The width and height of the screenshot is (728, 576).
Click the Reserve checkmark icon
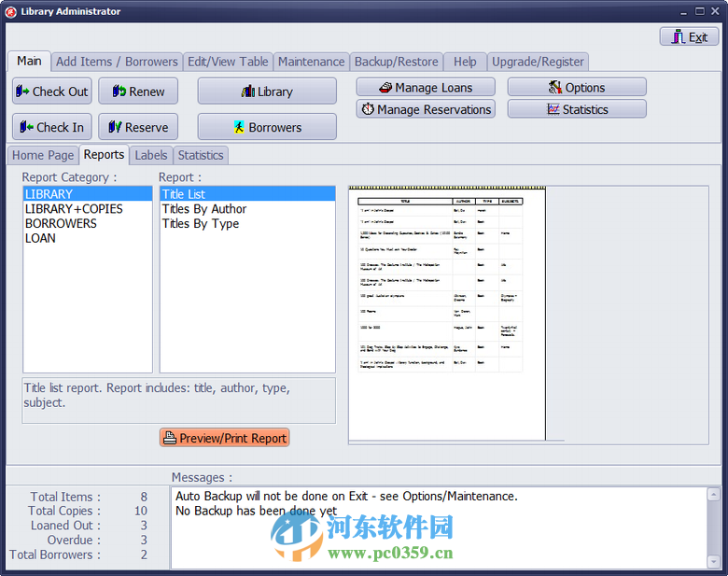[115, 126]
